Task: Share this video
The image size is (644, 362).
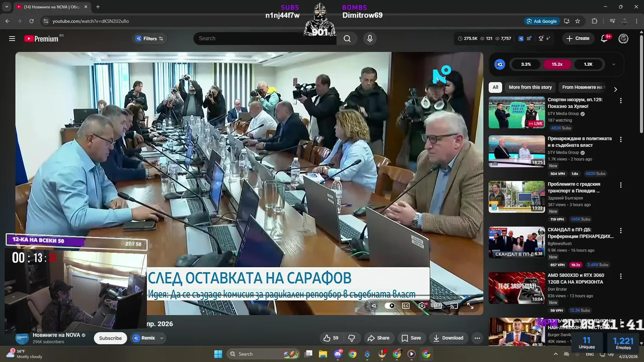Action: 378,338
